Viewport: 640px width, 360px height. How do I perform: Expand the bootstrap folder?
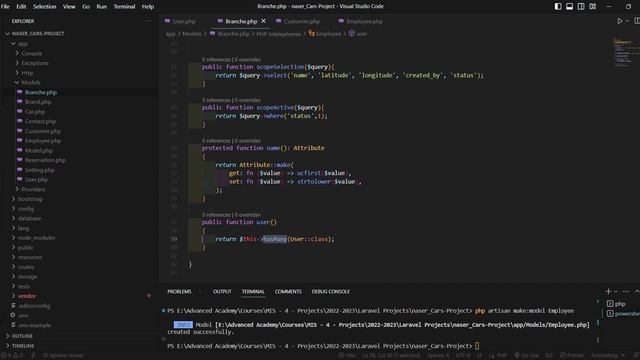[13, 199]
